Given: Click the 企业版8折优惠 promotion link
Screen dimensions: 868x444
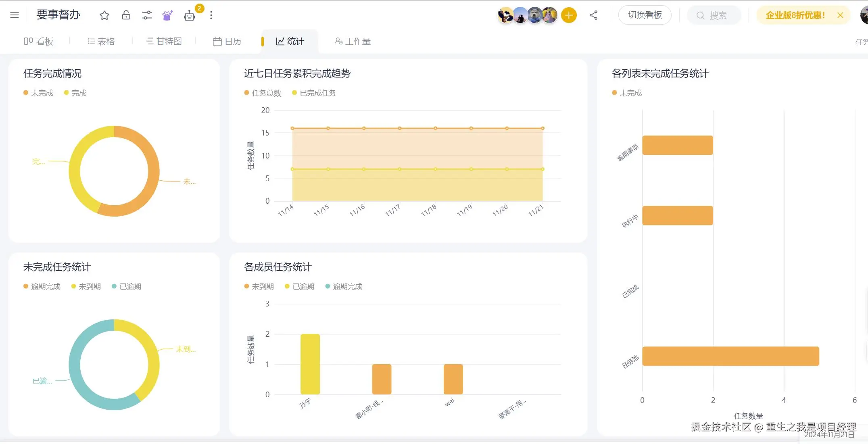Looking at the screenshot, I should click(795, 15).
